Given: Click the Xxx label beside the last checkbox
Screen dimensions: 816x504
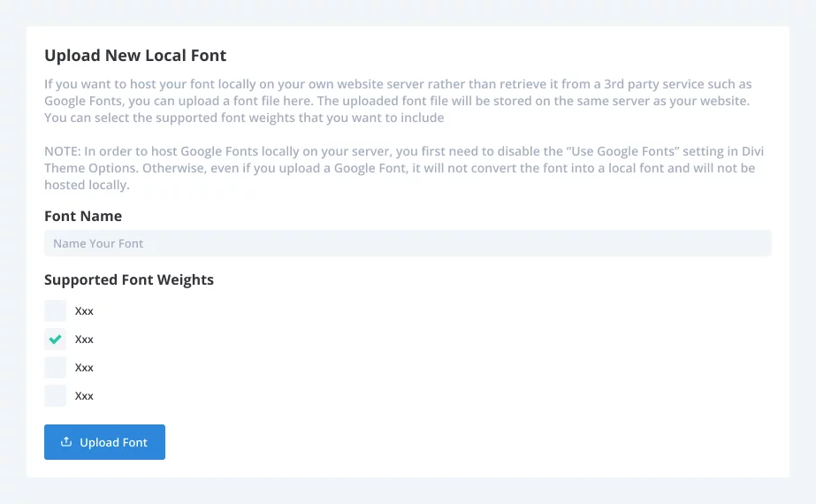Looking at the screenshot, I should click(84, 396).
